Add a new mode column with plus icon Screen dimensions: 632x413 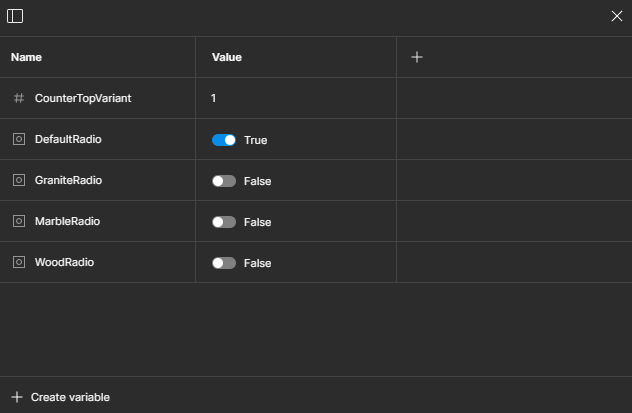coord(417,57)
